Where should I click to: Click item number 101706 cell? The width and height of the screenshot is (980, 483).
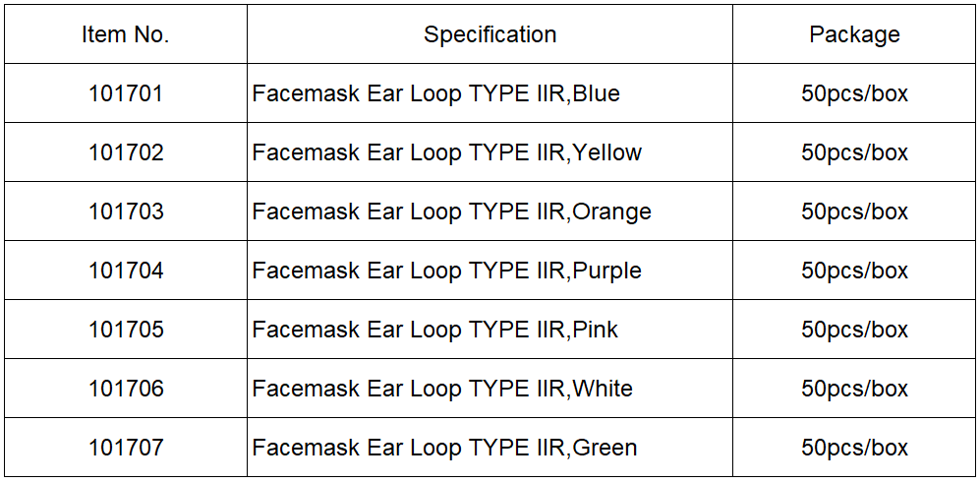click(126, 388)
